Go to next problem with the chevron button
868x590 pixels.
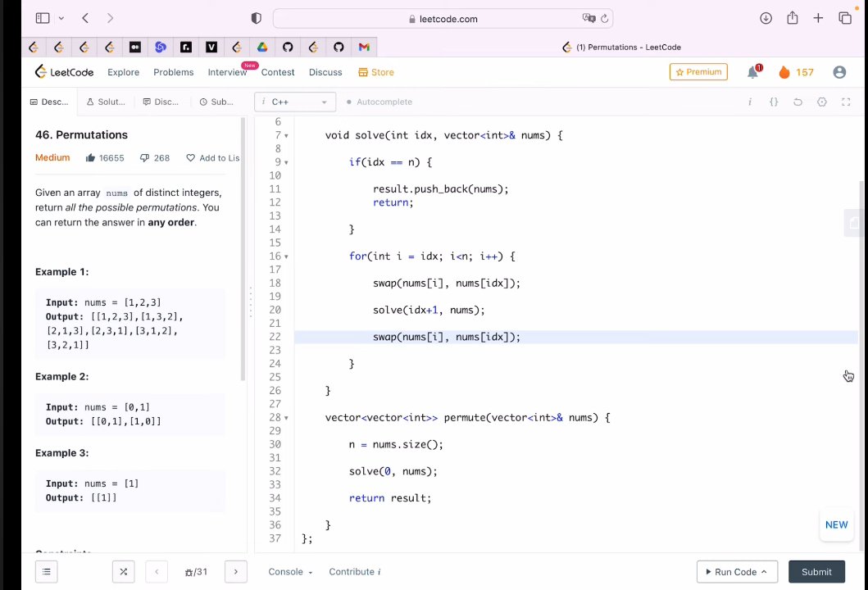coord(236,572)
